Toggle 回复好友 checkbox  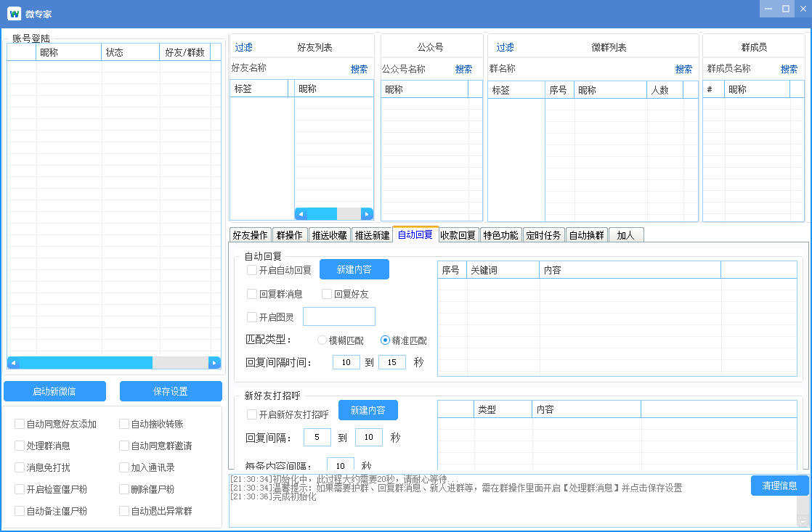pyautogui.click(x=327, y=294)
